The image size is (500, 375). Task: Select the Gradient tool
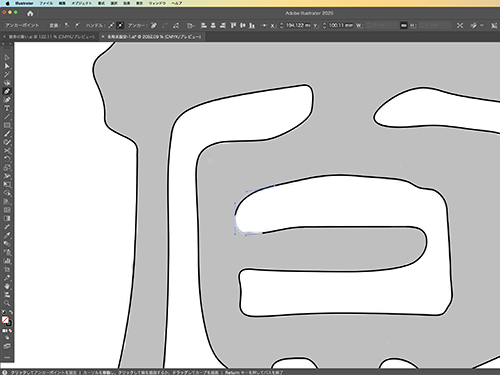tap(7, 218)
